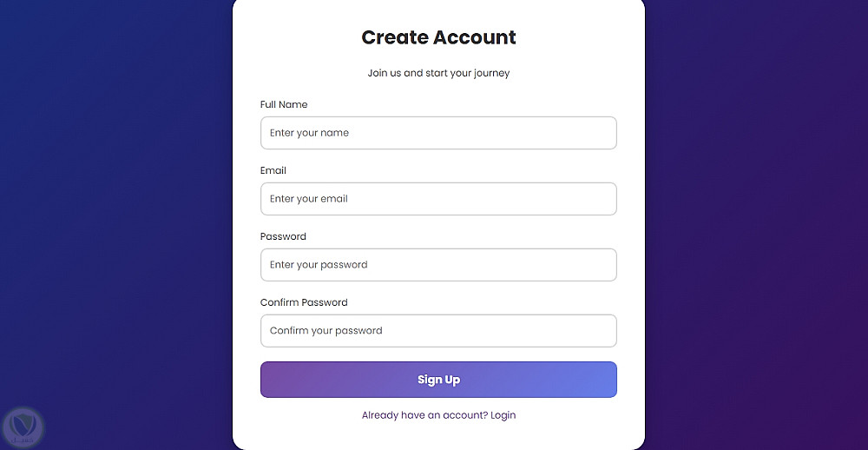Click the "Enter your password" placeholder text
Viewport: 868px width, 450px height.
(319, 265)
